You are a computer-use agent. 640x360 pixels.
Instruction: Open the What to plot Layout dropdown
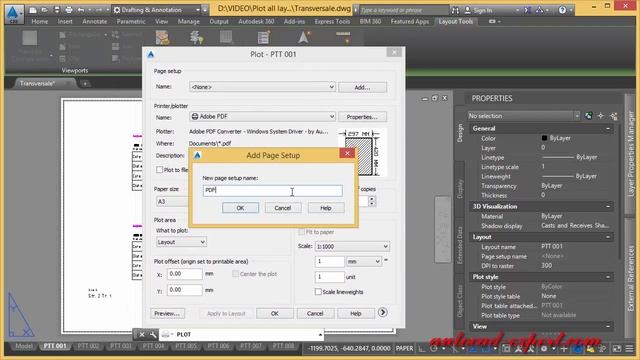pos(181,242)
